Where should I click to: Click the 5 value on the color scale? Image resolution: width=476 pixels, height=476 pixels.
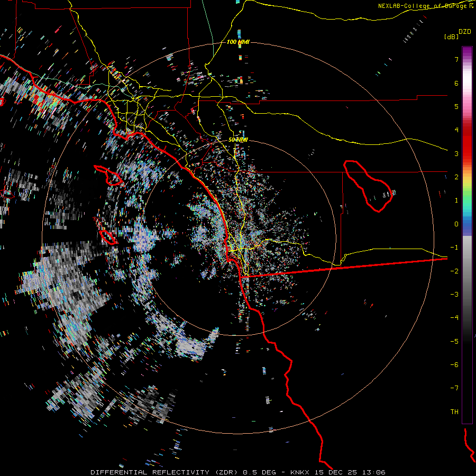[456, 106]
